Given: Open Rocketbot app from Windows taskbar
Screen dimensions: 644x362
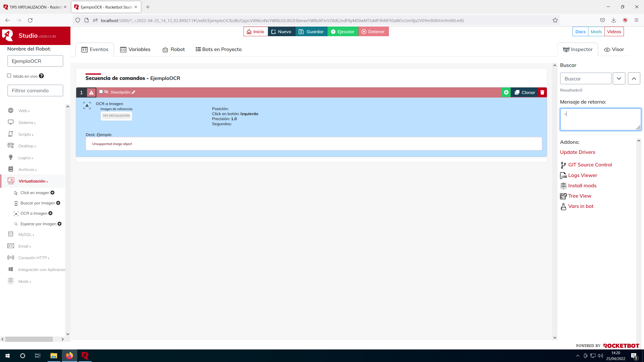Looking at the screenshot, I should click(x=85, y=355).
